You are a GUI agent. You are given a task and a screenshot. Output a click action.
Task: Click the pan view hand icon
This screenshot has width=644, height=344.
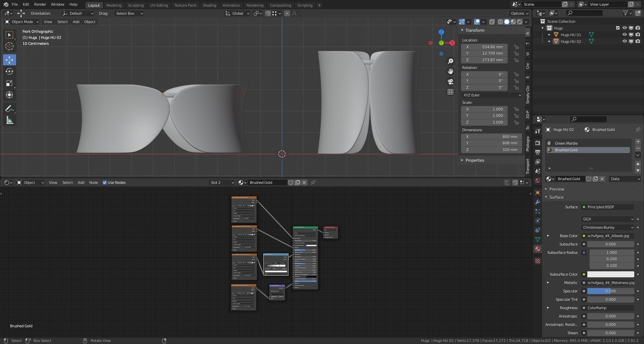click(450, 71)
